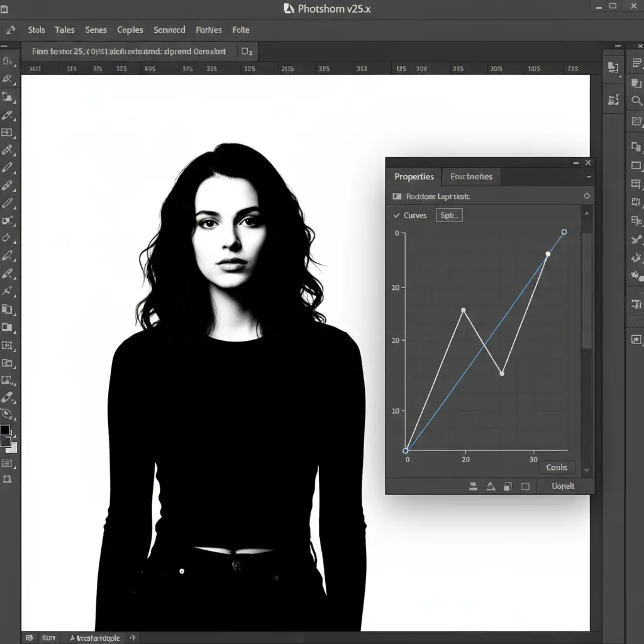Open the preset dropdown next to Curves
Screen dimensions: 644x644
coord(449,215)
